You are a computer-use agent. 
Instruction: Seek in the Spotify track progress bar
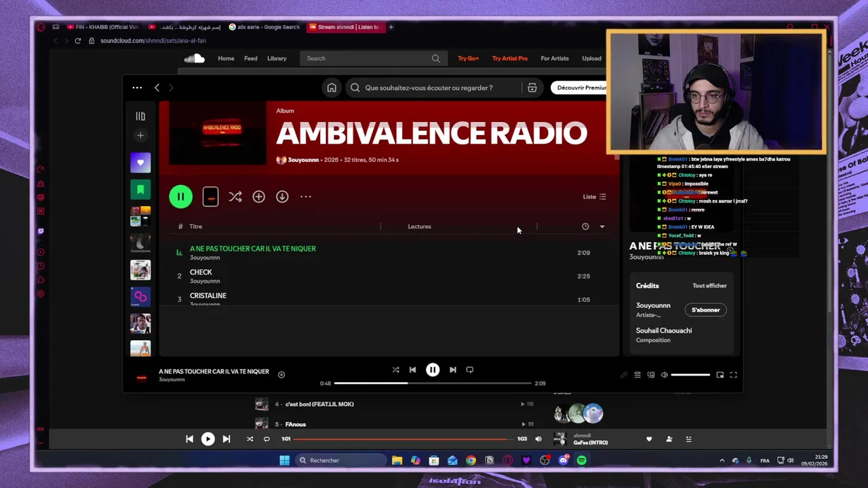[433, 384]
